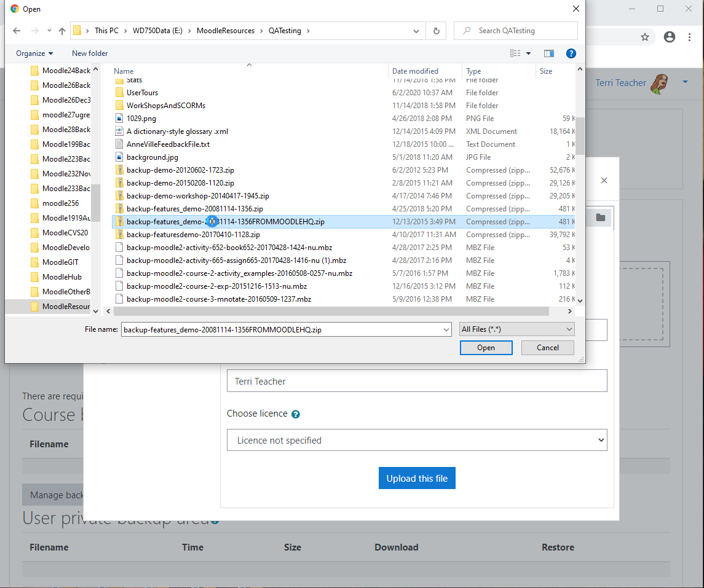Change the file view layout icon
704x588 pixels.
[x=515, y=53]
